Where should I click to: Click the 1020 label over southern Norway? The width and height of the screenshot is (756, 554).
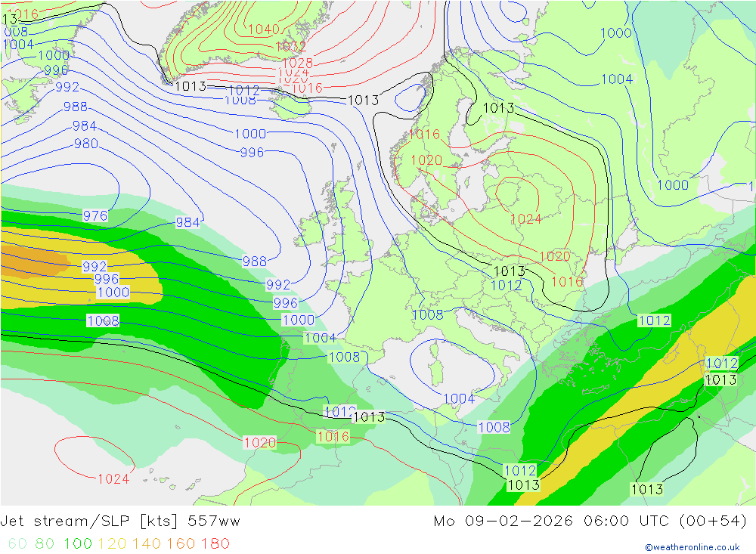click(426, 160)
